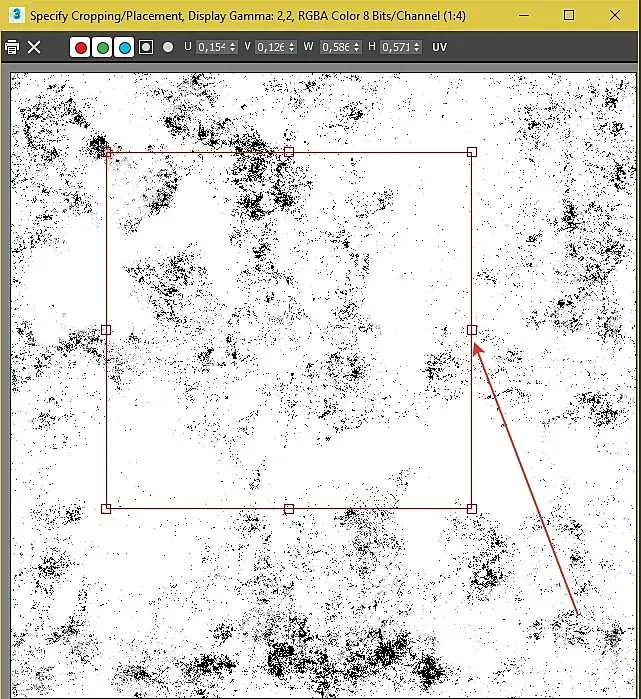Image resolution: width=641 pixels, height=699 pixels.
Task: Click the top-left crop region handle
Action: click(107, 152)
